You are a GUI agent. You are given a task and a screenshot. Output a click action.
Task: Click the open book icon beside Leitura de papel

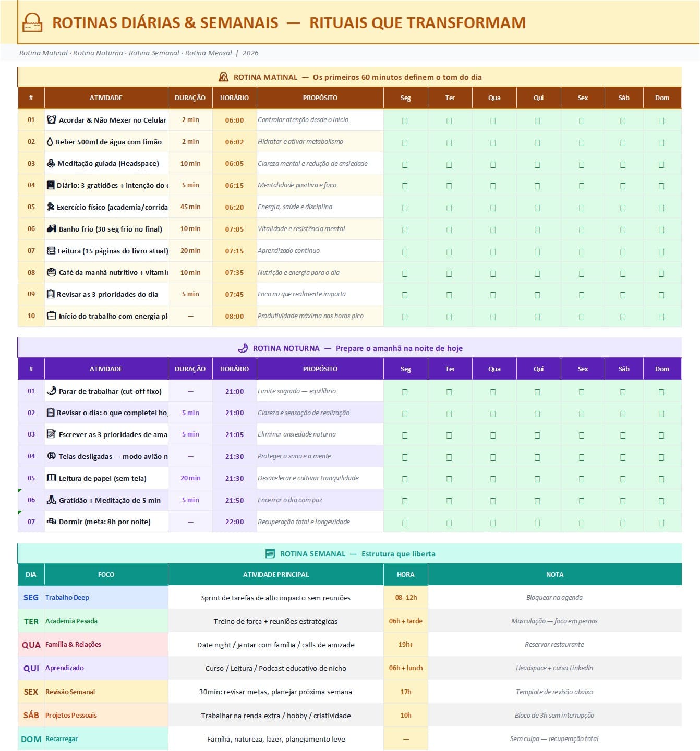tap(51, 478)
